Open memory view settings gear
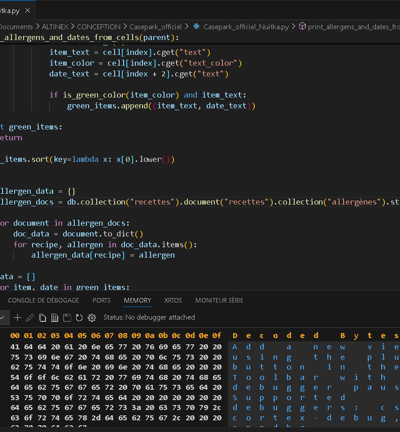The height and width of the screenshot is (432, 400). tap(92, 318)
